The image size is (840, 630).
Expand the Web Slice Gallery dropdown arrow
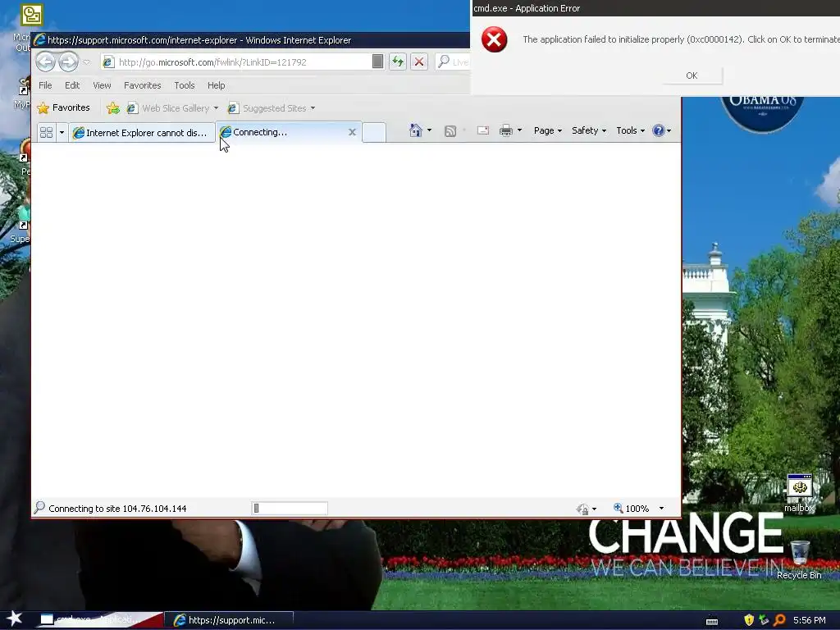[216, 108]
